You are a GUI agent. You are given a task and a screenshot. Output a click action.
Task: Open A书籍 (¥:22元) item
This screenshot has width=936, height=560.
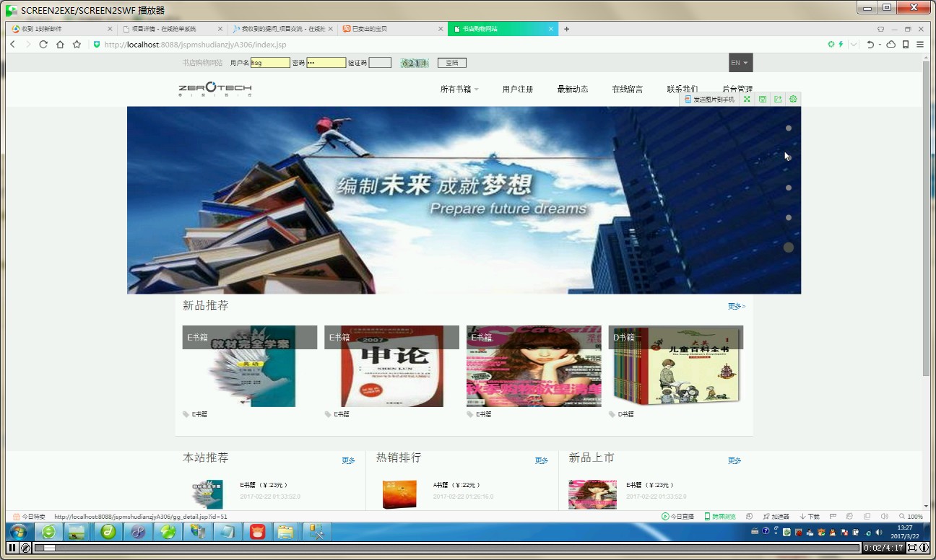point(457,486)
